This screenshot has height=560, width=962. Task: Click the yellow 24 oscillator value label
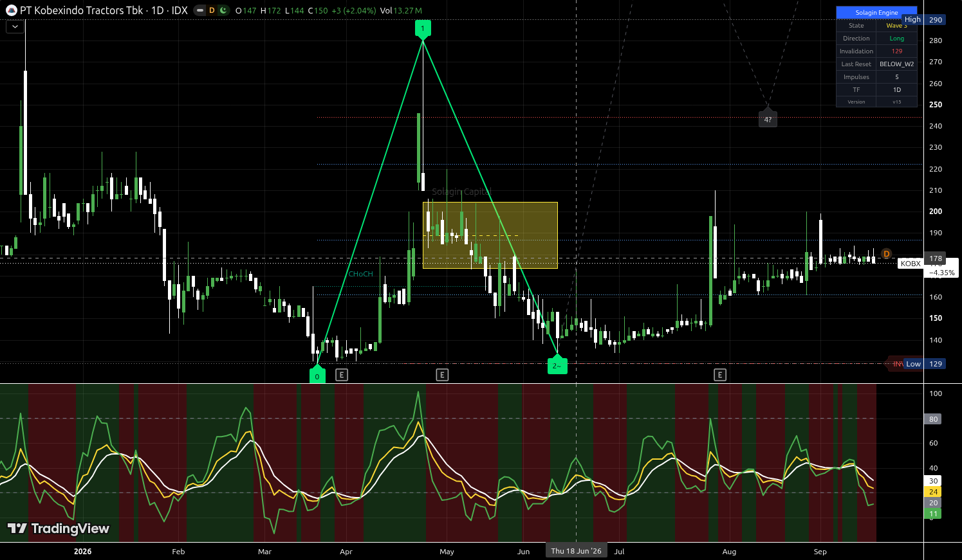933,492
